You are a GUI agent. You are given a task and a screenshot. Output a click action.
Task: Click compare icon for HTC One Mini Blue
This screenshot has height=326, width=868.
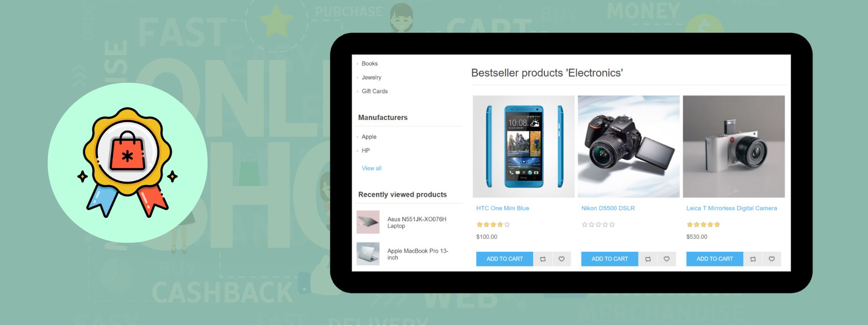[543, 259]
